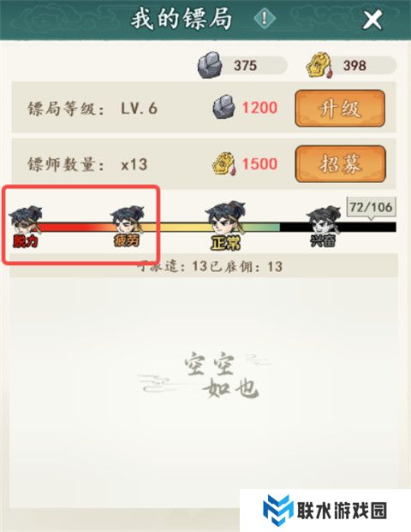The image size is (411, 532).
Task: Select the 兴奋 excited face icon
Action: pyautogui.click(x=323, y=220)
